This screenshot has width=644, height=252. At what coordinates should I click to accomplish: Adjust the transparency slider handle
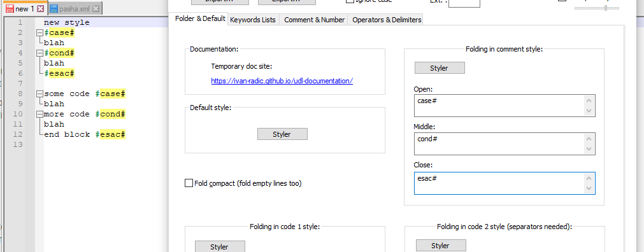[606, 8]
